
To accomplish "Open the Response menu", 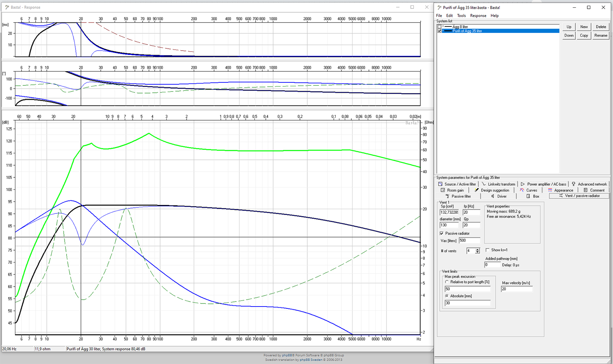I will click(478, 16).
